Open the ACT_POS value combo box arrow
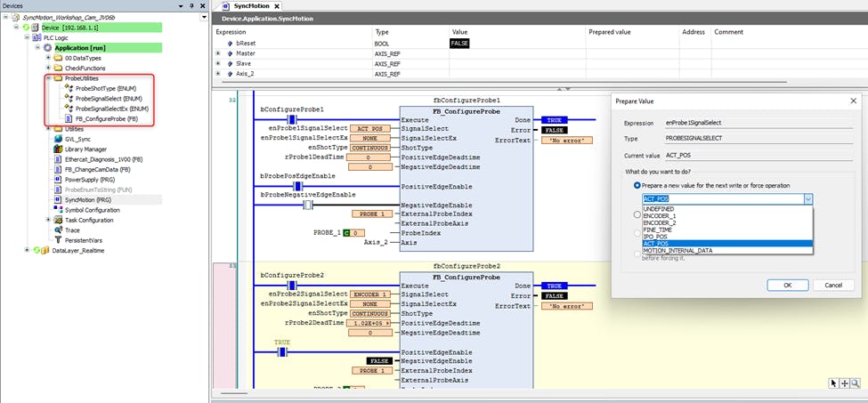Screen dimensions: 868x403 click(807, 199)
